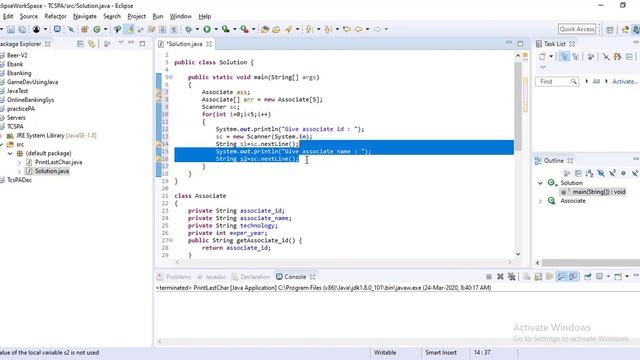The height and width of the screenshot is (360, 640).
Task: Go to the last edit location arrow
Action: click(347, 29)
